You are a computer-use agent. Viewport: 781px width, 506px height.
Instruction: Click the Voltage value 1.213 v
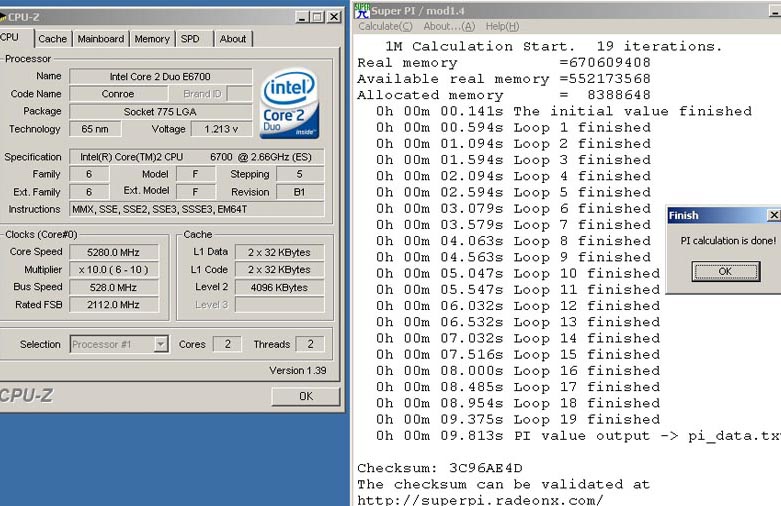click(221, 129)
